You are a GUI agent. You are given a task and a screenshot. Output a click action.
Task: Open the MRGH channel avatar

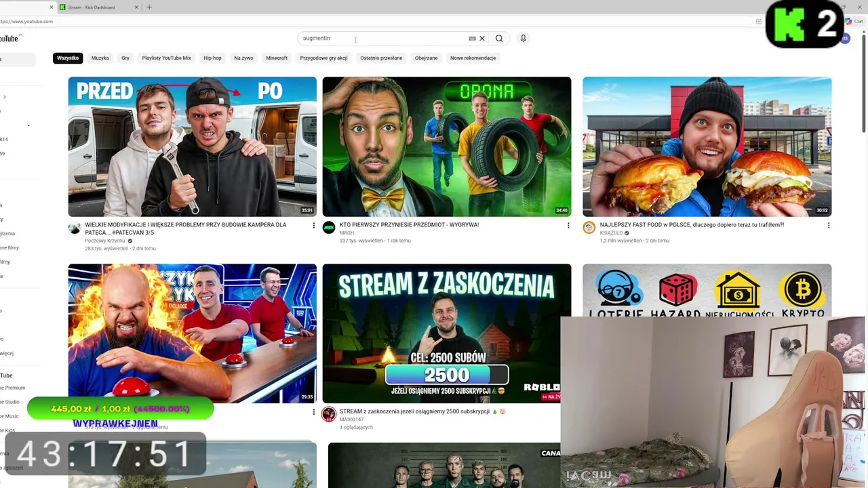pyautogui.click(x=329, y=228)
